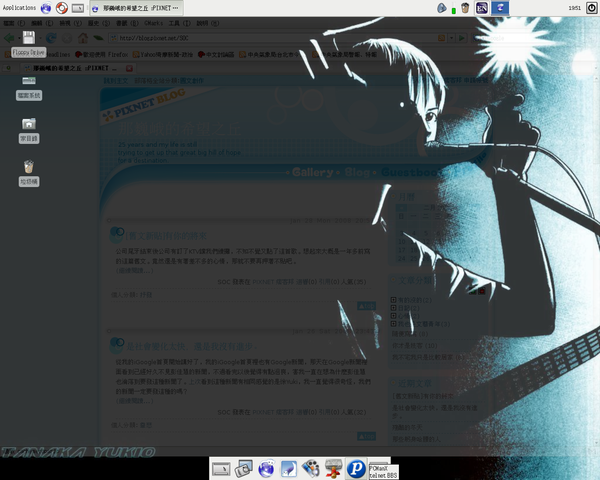The height and width of the screenshot is (480, 600).
Task: Open the 檔案系統 desktop icon
Action: coord(29,88)
